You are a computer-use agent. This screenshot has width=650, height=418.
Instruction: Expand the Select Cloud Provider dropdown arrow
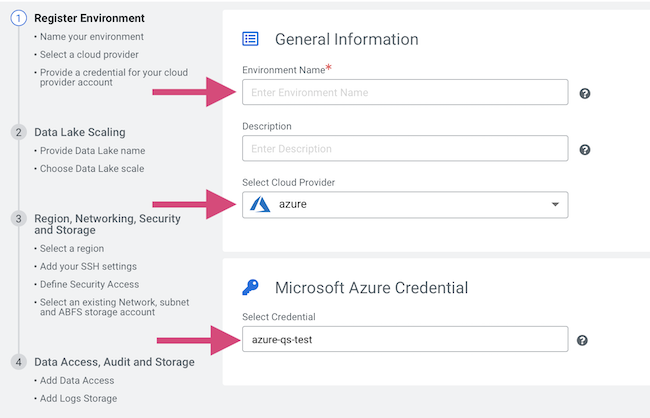coord(555,205)
